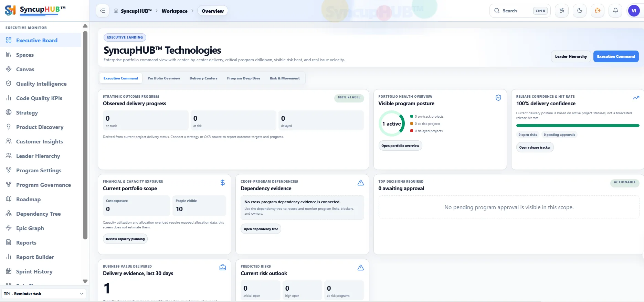Click Open dependency tree button
644x302 pixels.
pyautogui.click(x=261, y=229)
